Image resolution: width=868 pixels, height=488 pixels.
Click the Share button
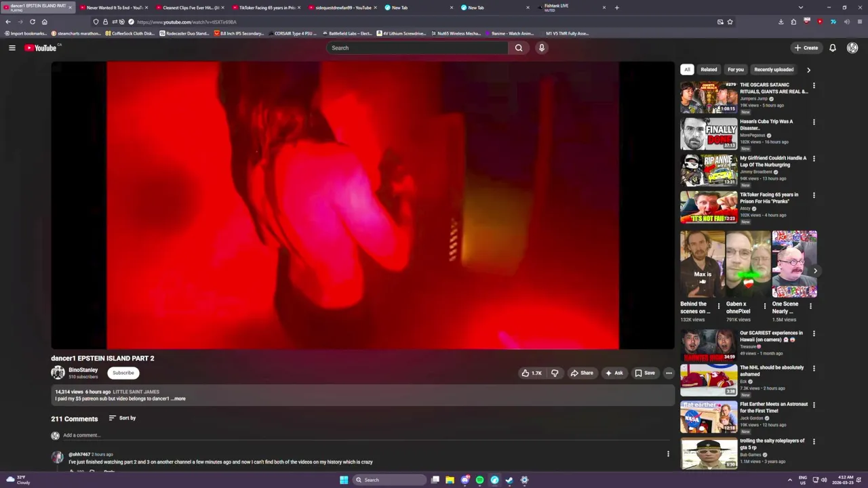click(582, 373)
